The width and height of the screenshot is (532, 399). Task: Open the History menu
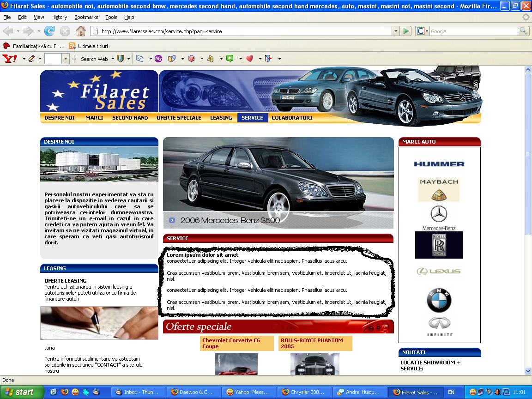[x=59, y=17]
